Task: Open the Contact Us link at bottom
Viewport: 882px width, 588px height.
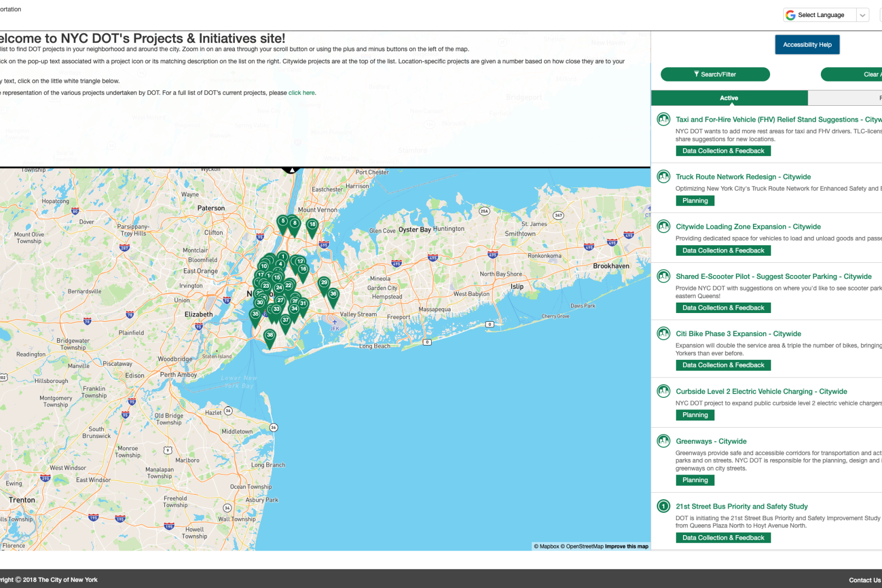Action: (x=865, y=580)
